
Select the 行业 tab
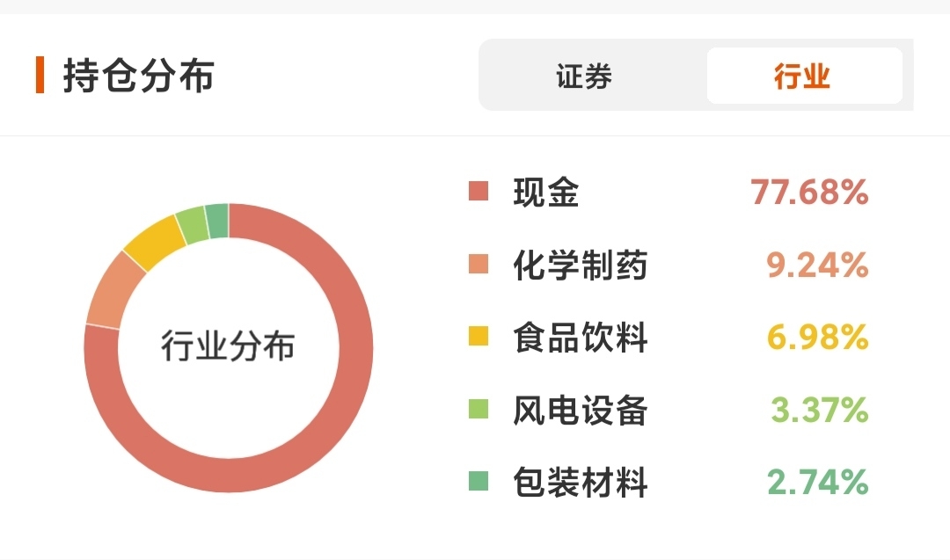(x=803, y=76)
